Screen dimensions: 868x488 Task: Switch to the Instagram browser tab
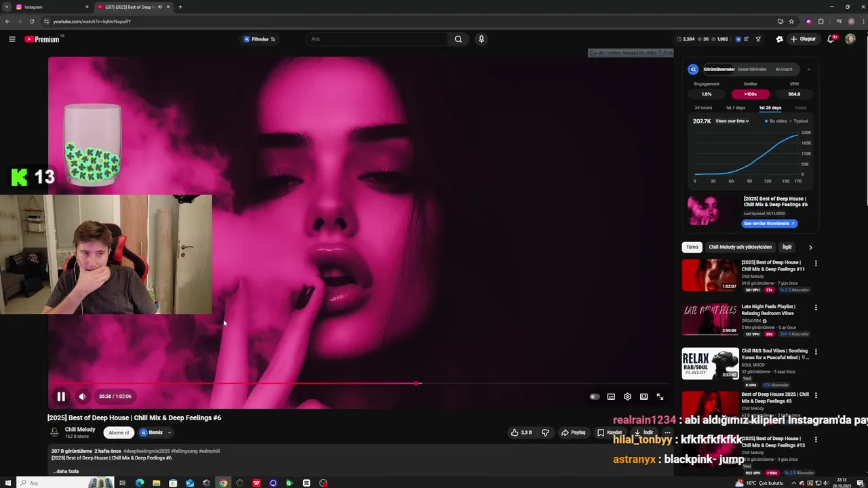[x=51, y=7]
